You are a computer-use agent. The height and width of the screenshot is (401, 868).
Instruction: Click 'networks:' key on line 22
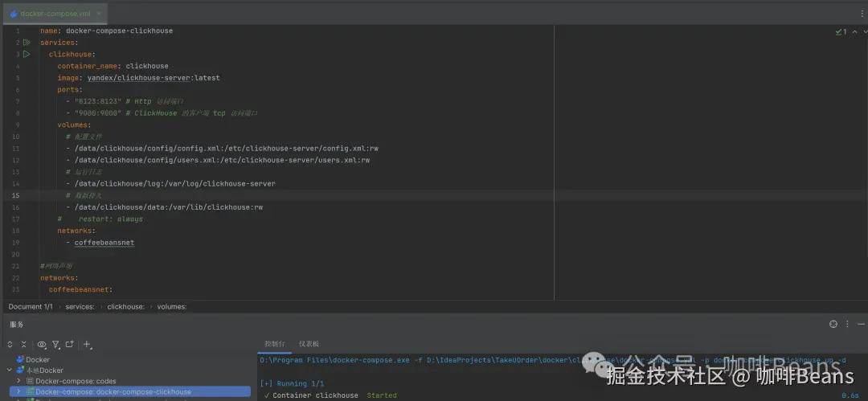tap(59, 277)
